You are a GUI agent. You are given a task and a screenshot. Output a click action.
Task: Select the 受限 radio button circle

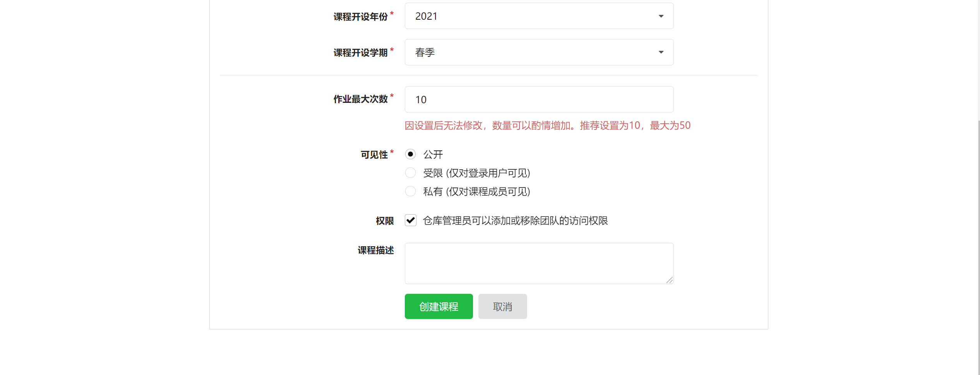coord(410,173)
